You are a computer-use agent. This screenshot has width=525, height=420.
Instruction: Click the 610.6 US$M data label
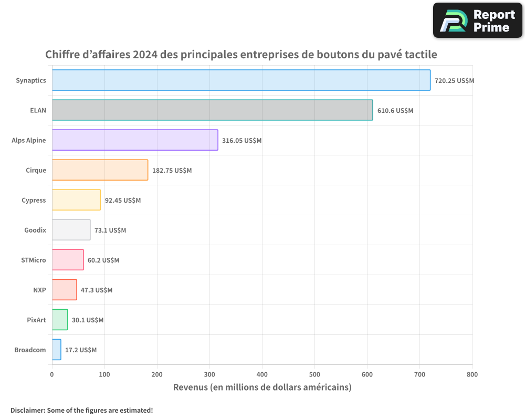point(395,111)
